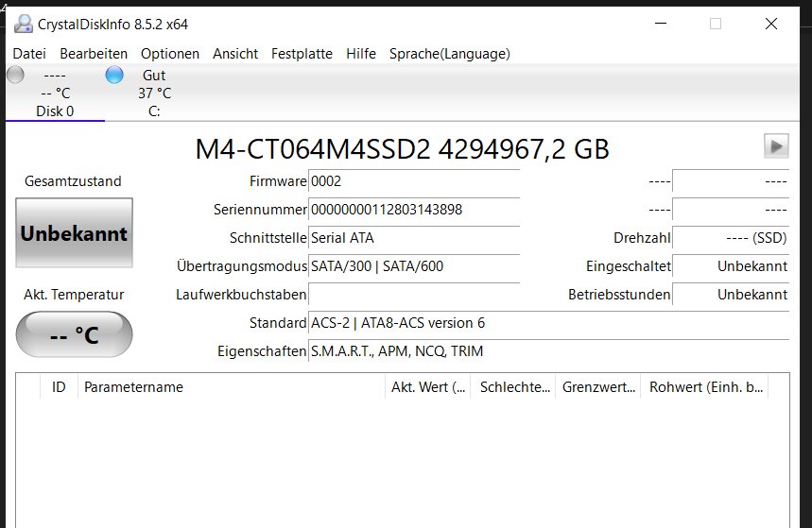Screen dimensions: 812x528
Task: Click the 37 °C temperature text
Action: (154, 94)
